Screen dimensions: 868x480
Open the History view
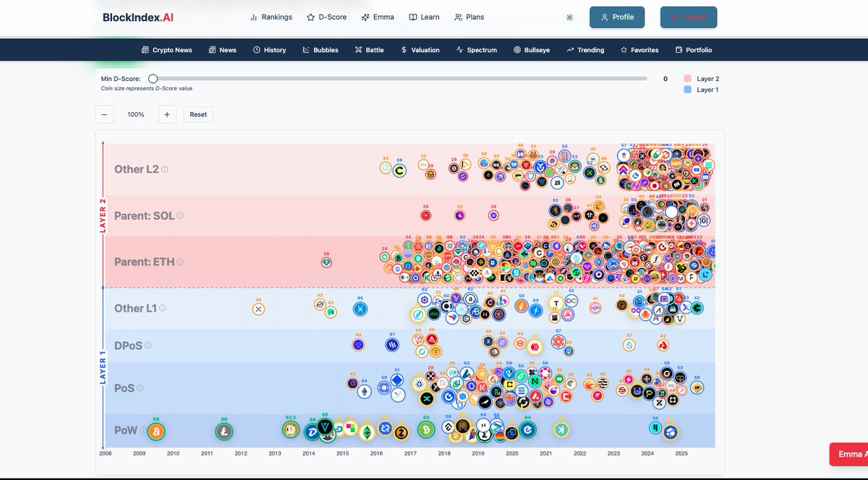tap(269, 50)
